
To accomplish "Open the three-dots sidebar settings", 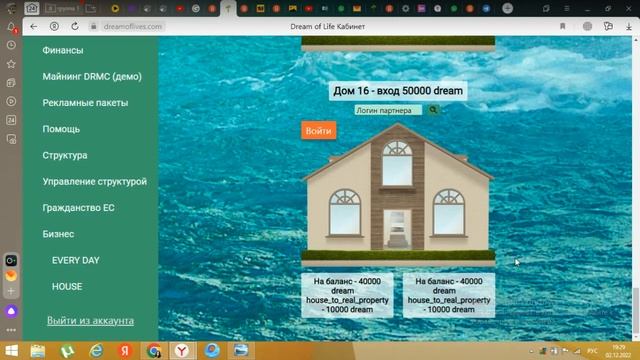I will point(11,330).
